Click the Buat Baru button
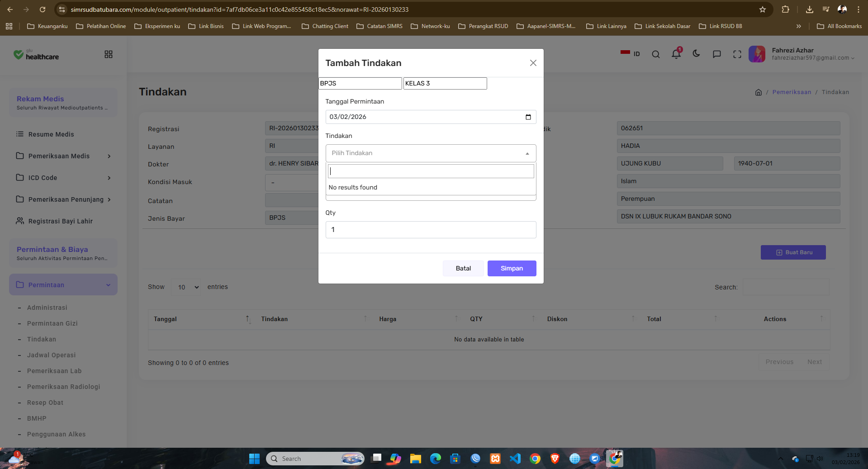Image resolution: width=868 pixels, height=469 pixels. click(793, 252)
